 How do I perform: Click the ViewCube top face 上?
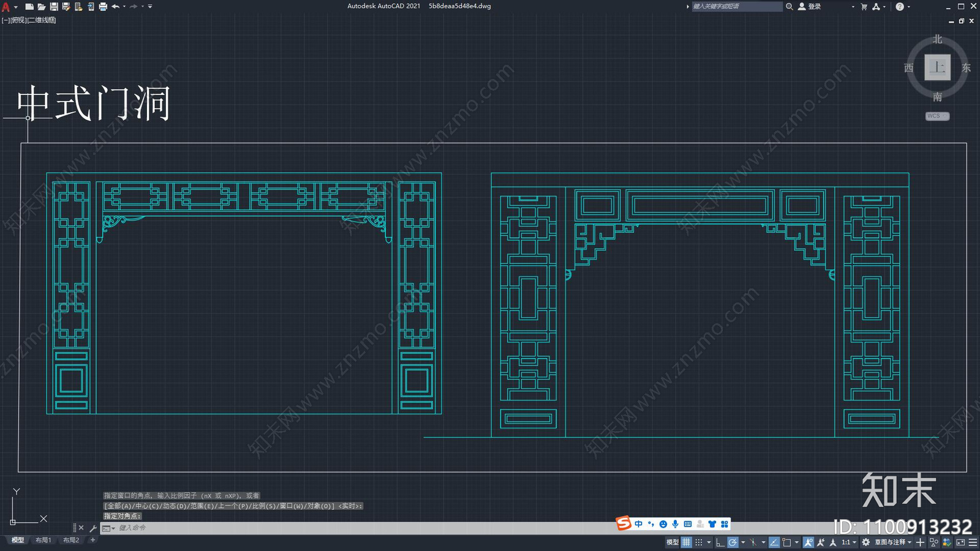click(x=938, y=67)
